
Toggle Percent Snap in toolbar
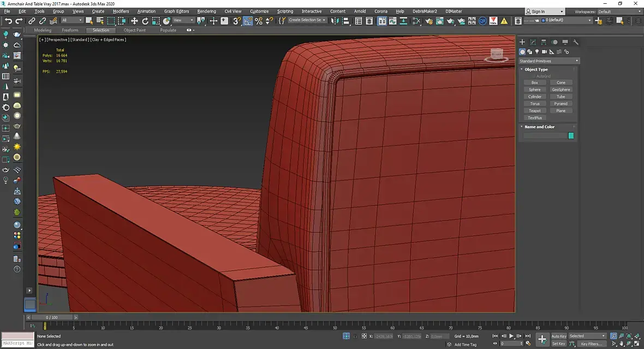[259, 21]
